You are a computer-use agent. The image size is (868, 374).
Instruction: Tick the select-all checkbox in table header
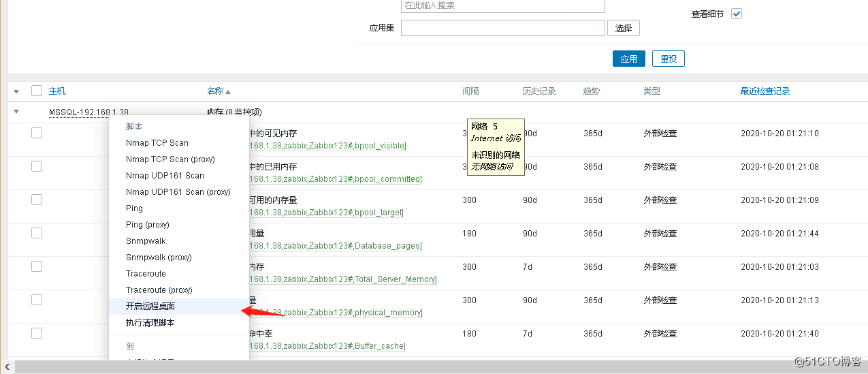[x=37, y=91]
